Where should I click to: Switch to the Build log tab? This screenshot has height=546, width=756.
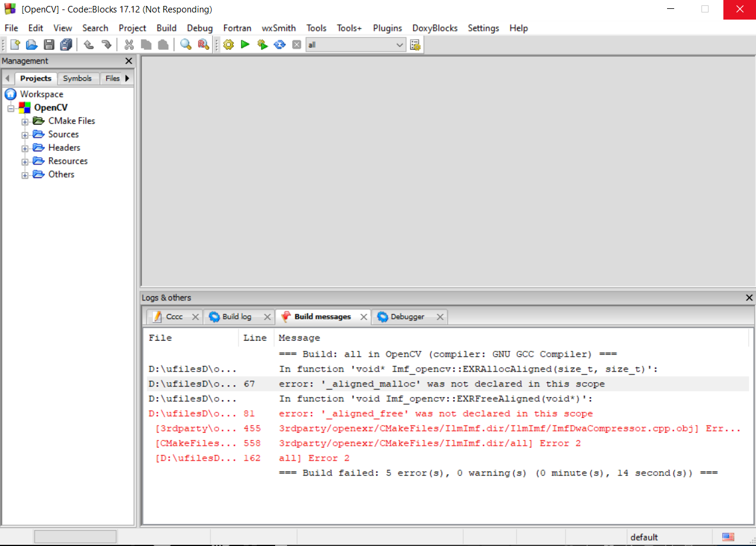[x=237, y=317]
